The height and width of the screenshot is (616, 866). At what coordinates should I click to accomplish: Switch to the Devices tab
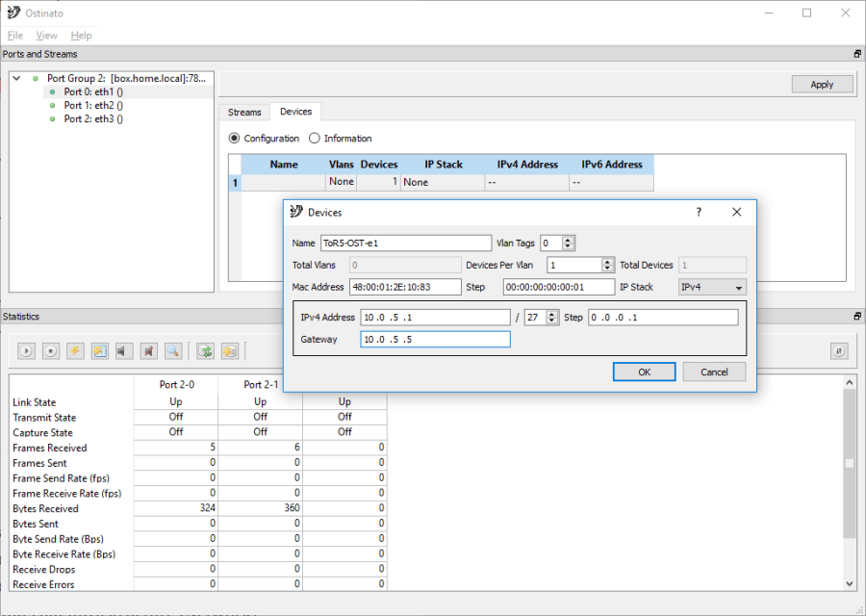click(x=295, y=112)
